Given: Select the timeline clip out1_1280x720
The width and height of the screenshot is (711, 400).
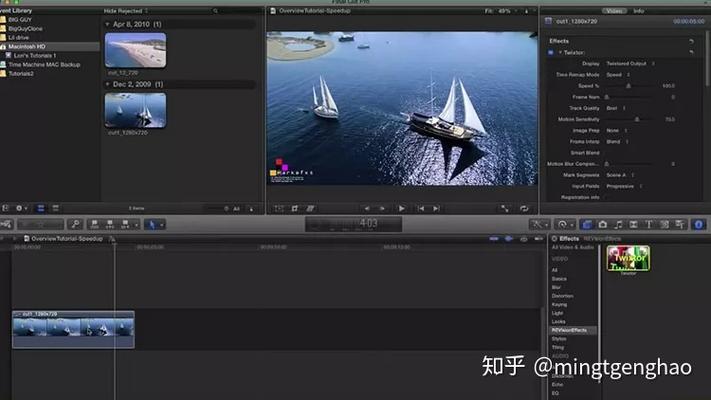Looking at the screenshot, I should coord(73,330).
